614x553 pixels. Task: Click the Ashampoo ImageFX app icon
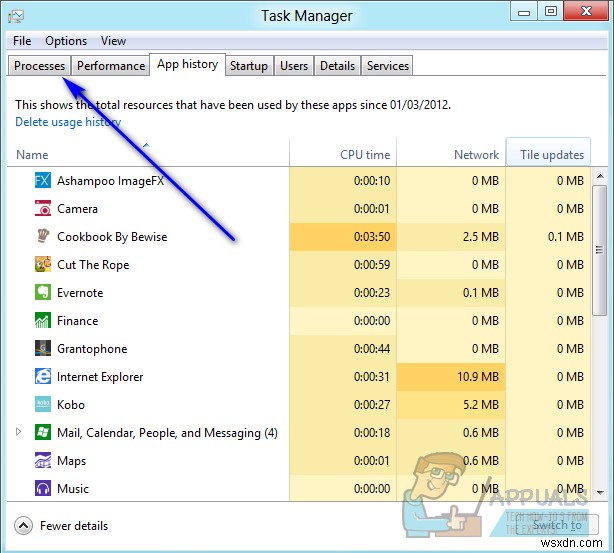click(43, 181)
